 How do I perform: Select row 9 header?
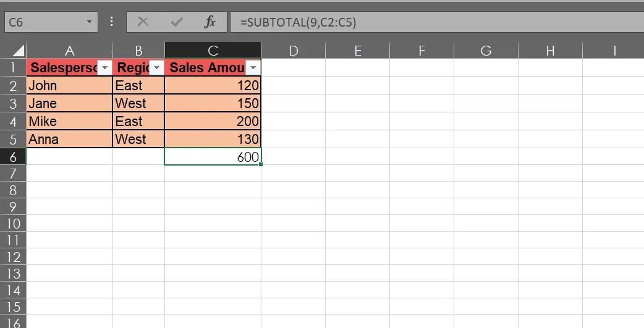pyautogui.click(x=13, y=207)
